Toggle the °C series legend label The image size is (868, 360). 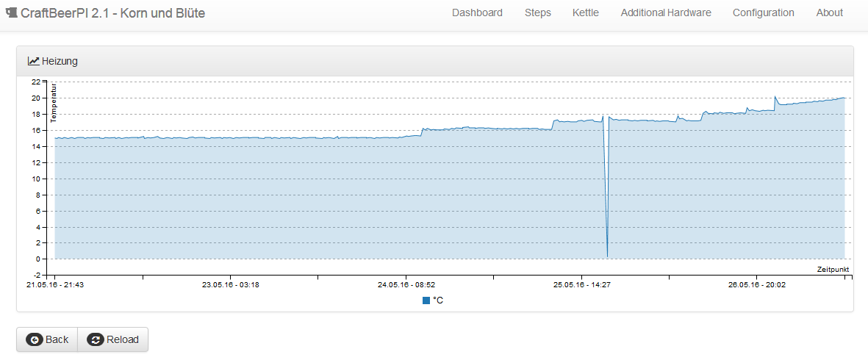(x=438, y=300)
